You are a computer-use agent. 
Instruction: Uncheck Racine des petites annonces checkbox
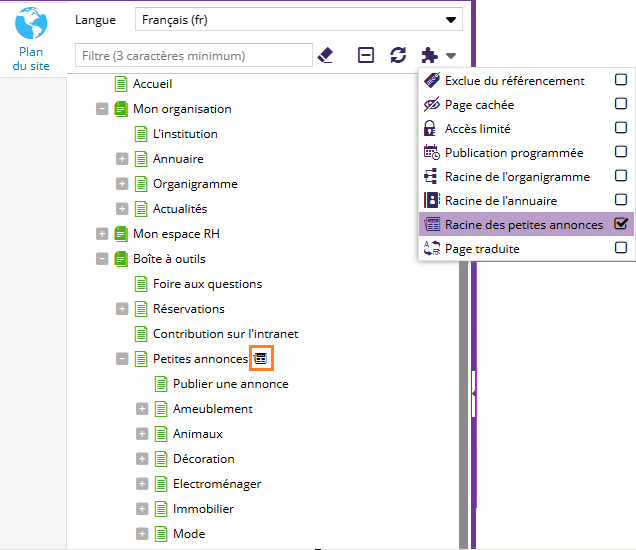point(621,224)
